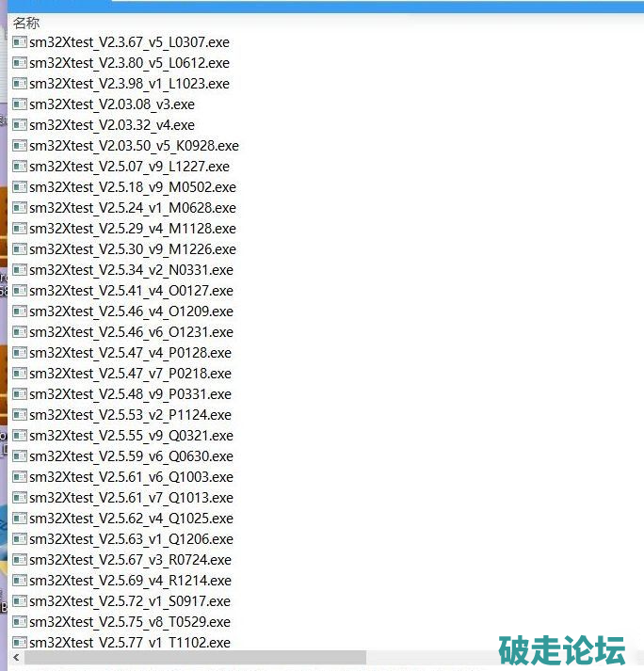The width and height of the screenshot is (644, 671).
Task: Choose the file name sm32Xtest_V2.5.47_v7_P0218.exe
Action: (130, 374)
